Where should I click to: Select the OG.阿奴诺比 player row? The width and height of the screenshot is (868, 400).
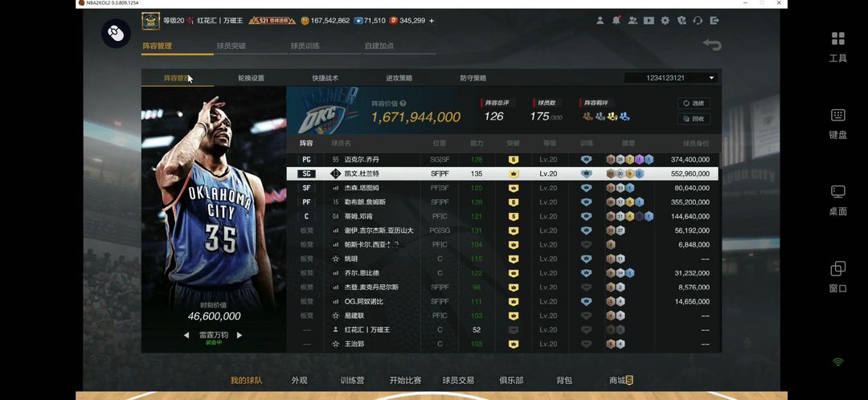coord(502,301)
